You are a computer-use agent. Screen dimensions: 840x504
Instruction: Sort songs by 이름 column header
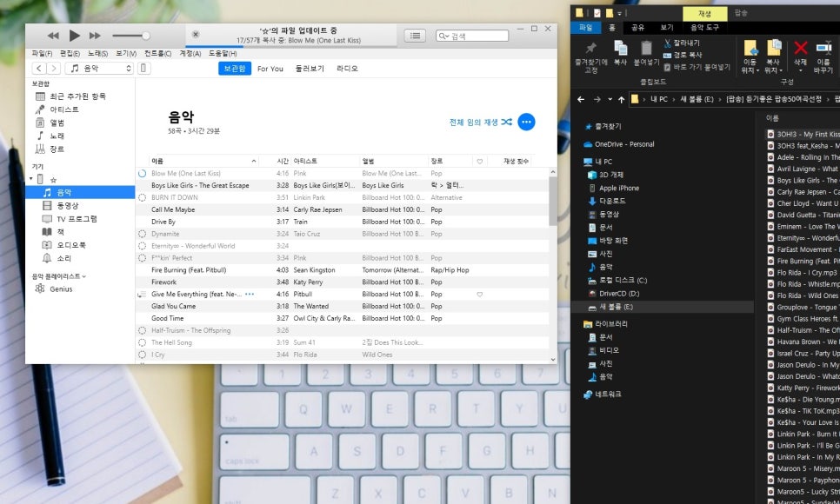(203, 162)
